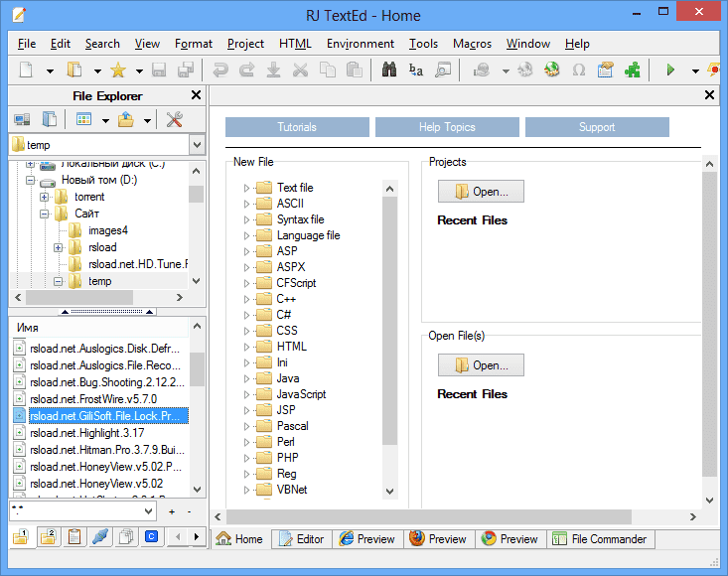This screenshot has width=728, height=576.
Task: Click the favorites star icon in toolbar
Action: 117,71
